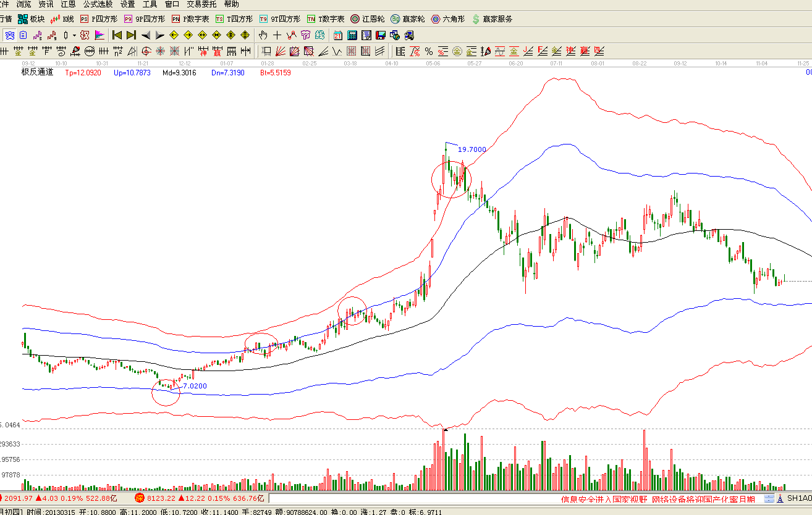
Task: Switch to K线 candlestick chart
Action: click(x=63, y=19)
